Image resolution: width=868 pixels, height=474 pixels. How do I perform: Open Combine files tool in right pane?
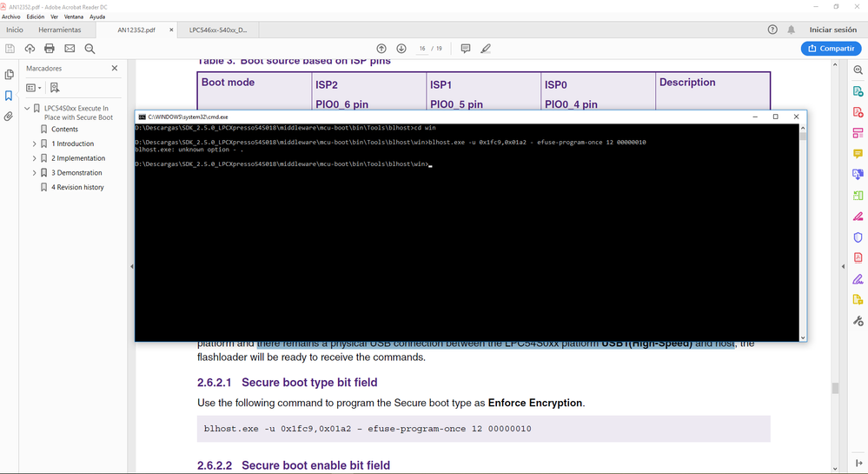[x=858, y=174]
